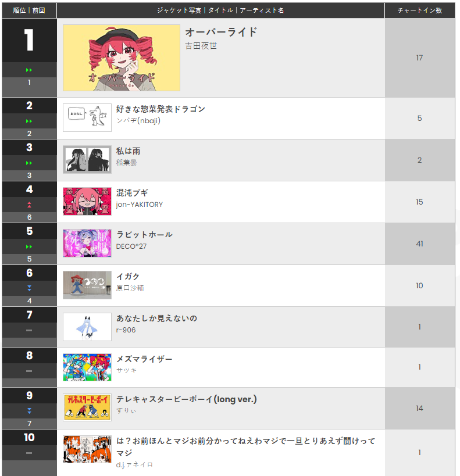Screen dimensions: 460x476
Task: Click the イガク jacket thumbnail
Action: (x=87, y=285)
